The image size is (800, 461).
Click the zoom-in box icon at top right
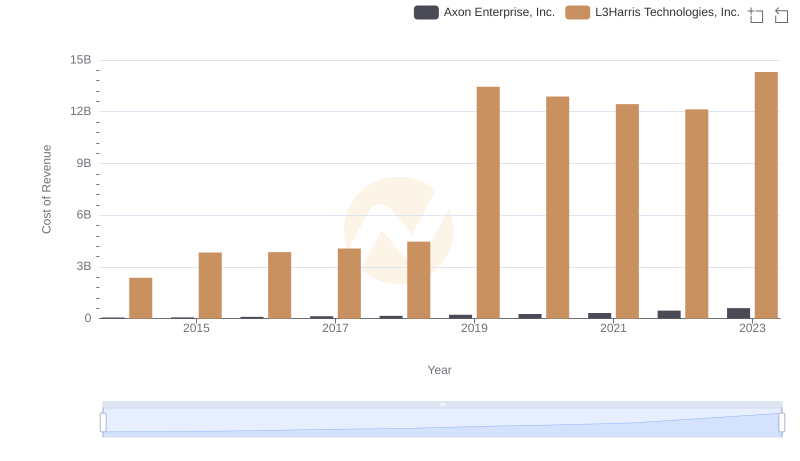756,15
